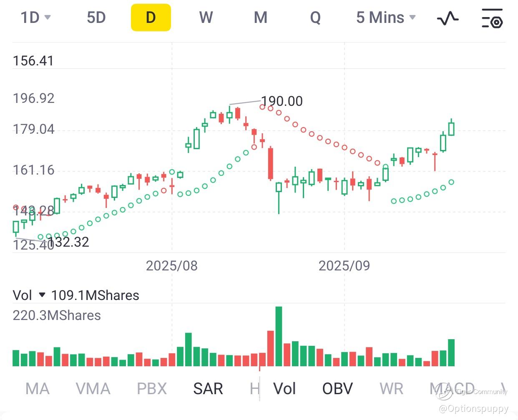The width and height of the screenshot is (518, 420).
Task: Toggle the SAR overlay indicator
Action: [208, 389]
